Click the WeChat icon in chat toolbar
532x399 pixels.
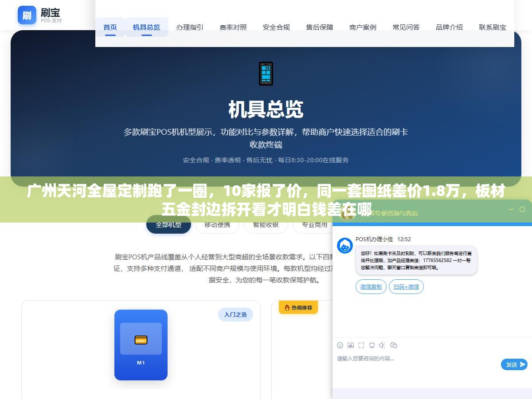(x=393, y=345)
